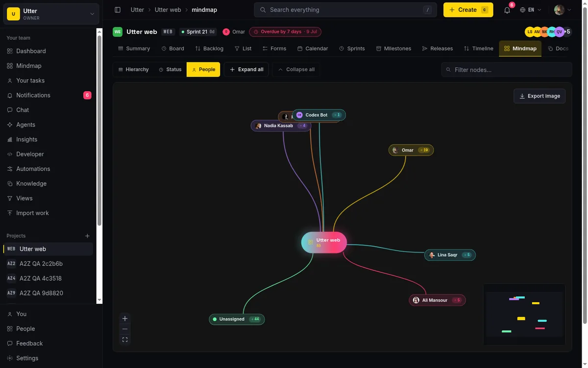Zoom in on the mindmap
Viewport: 588px width, 368px height.
(x=125, y=318)
